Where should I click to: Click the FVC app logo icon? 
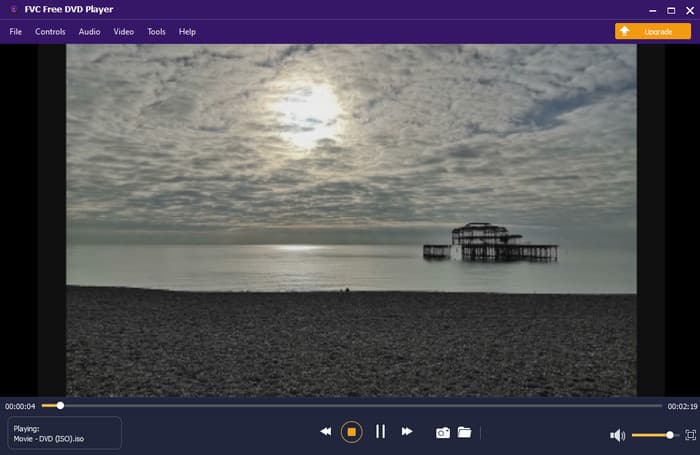[9, 9]
